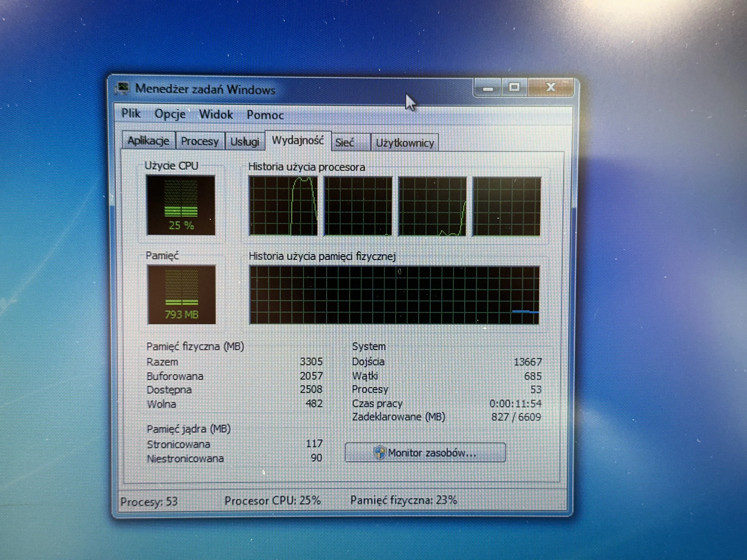The height and width of the screenshot is (560, 747).
Task: Click status bar Pamięć fizyczna: 23%
Action: coord(404,500)
